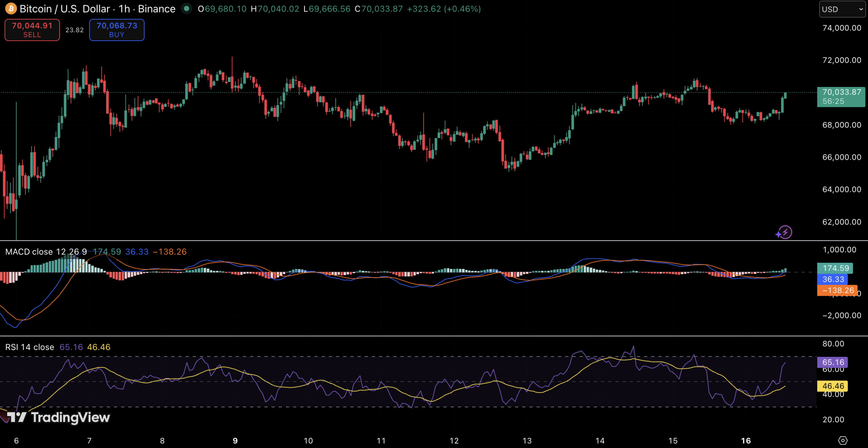Click purple RSI value tag 65.16
This screenshot has height=448, width=868.
click(x=832, y=362)
